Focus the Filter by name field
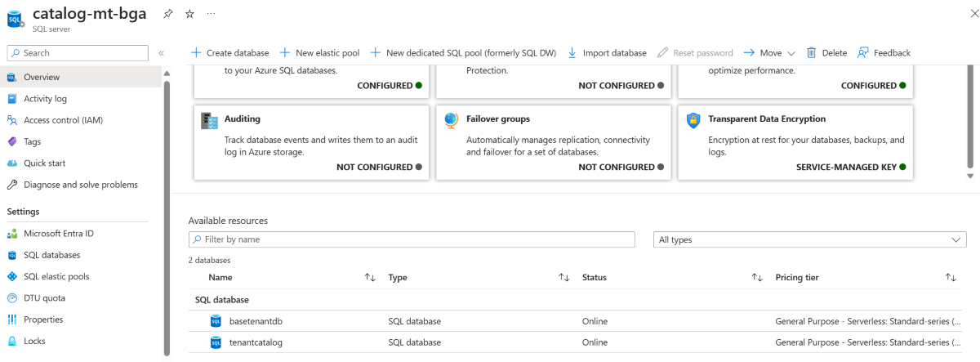Image resolution: width=980 pixels, height=362 pixels. coord(412,239)
